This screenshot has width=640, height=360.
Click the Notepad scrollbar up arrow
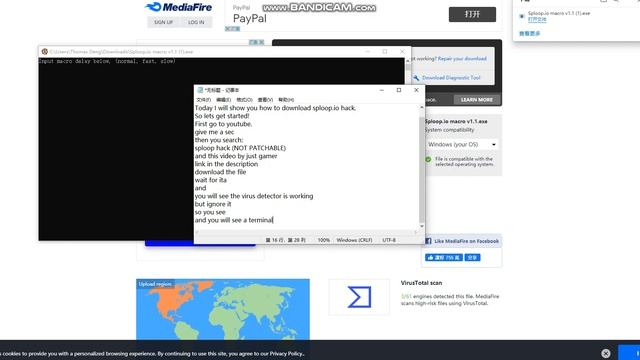click(x=422, y=107)
